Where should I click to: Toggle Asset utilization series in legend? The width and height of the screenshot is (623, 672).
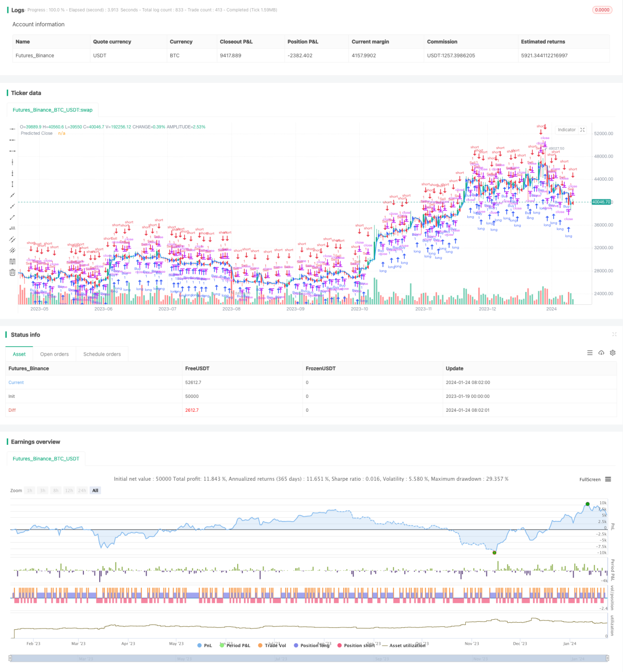click(x=404, y=646)
